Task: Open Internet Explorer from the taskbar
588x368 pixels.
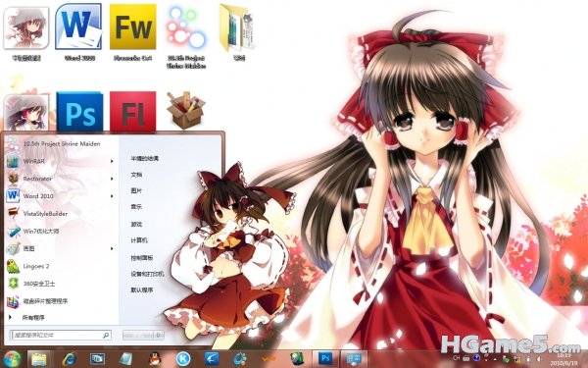Action: pos(70,359)
